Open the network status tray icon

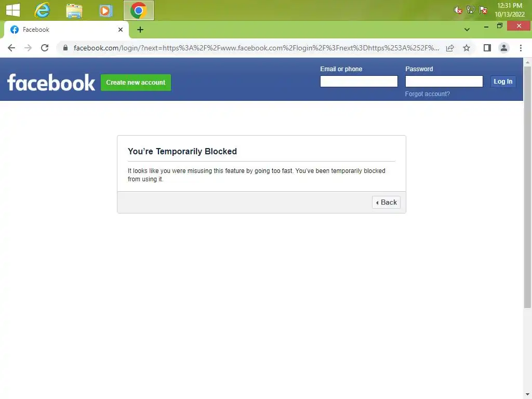[470, 10]
